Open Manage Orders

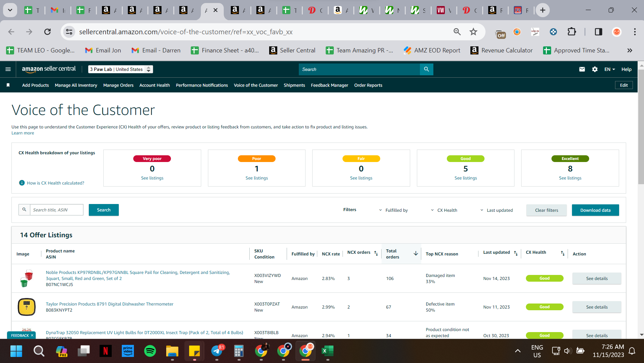coord(118,85)
